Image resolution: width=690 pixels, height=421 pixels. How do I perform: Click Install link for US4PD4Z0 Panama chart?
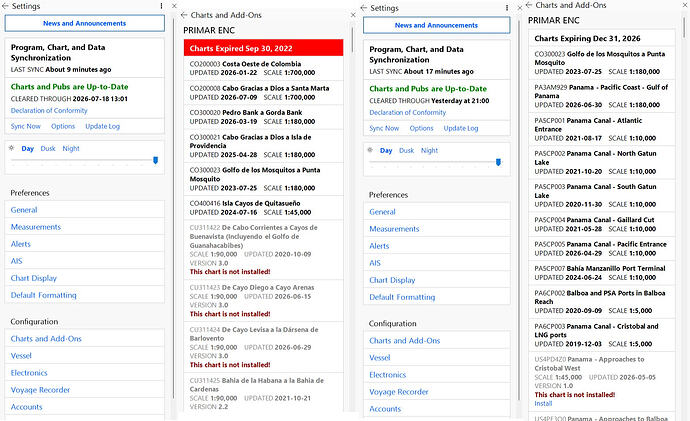[543, 403]
